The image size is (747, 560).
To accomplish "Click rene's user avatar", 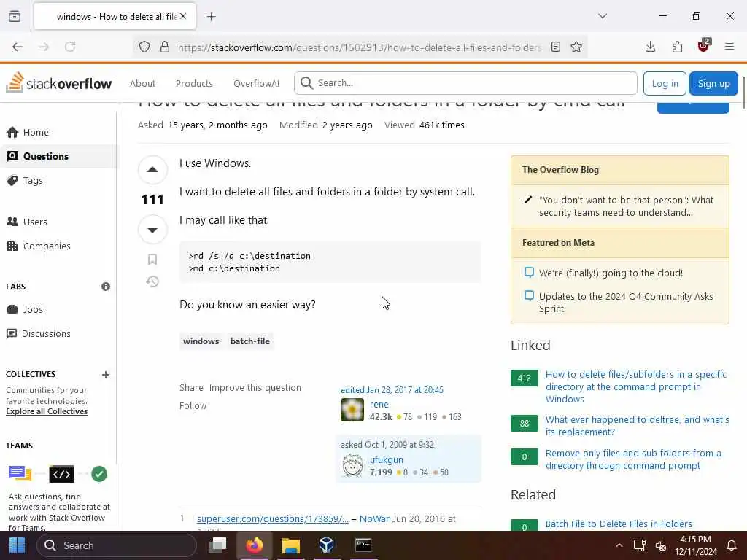I will pyautogui.click(x=352, y=410).
